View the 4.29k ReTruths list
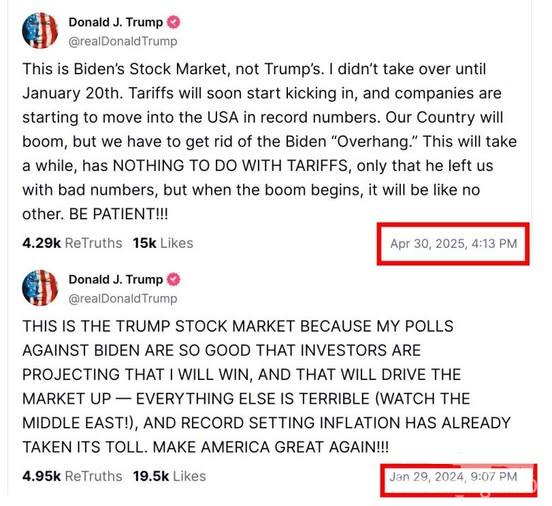The image size is (552, 506). 72,243
